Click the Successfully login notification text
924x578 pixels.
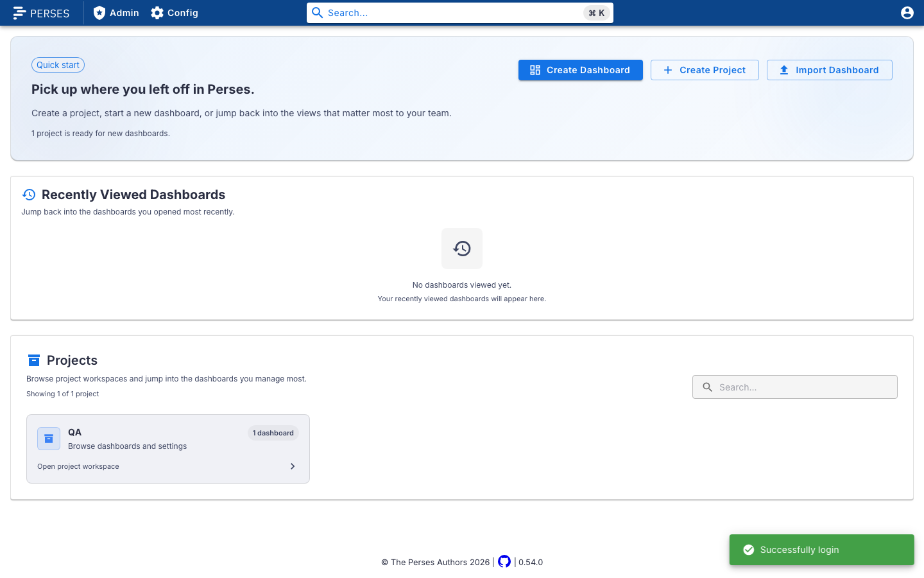[x=800, y=550]
